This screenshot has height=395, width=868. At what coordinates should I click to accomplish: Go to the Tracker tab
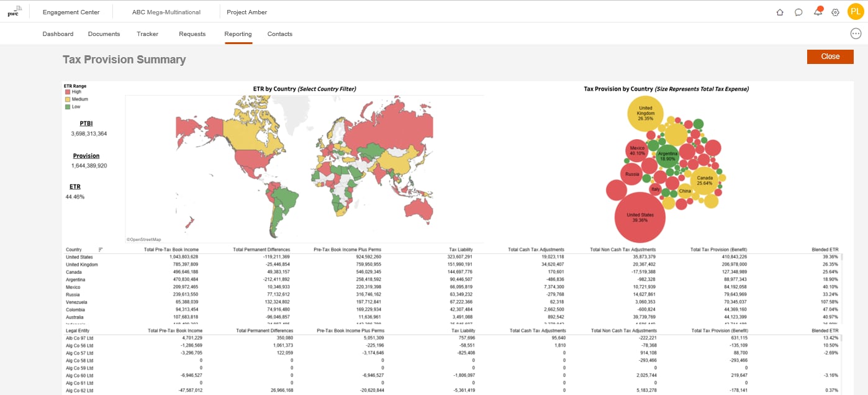coord(147,34)
